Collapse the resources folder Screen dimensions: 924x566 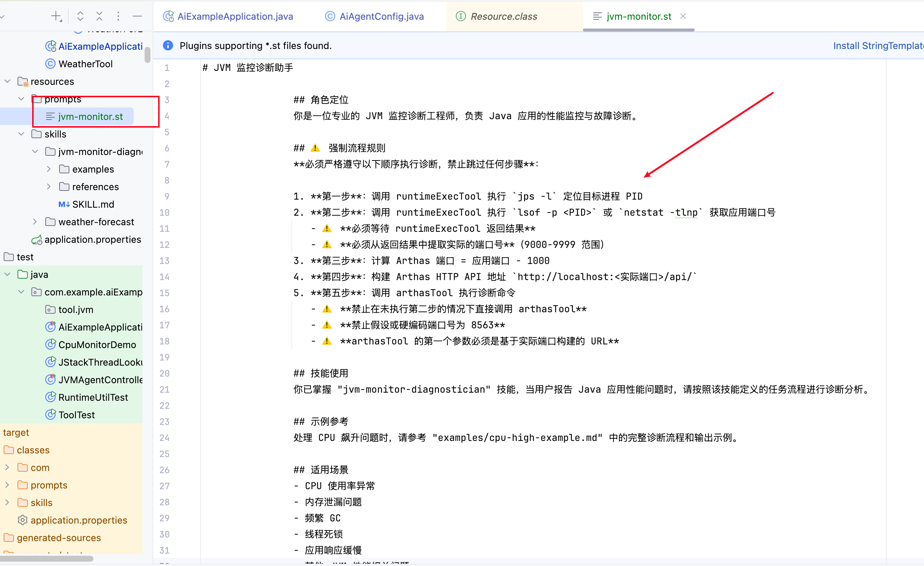(x=8, y=82)
